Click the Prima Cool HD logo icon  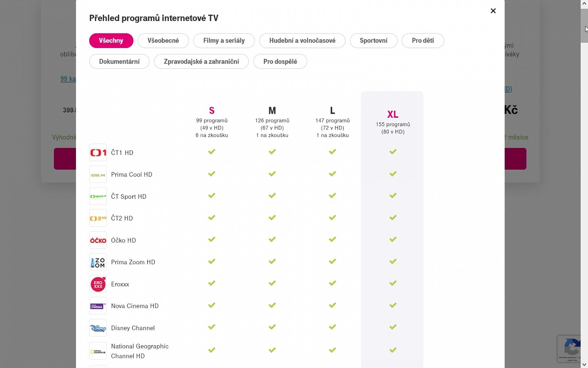pos(98,174)
